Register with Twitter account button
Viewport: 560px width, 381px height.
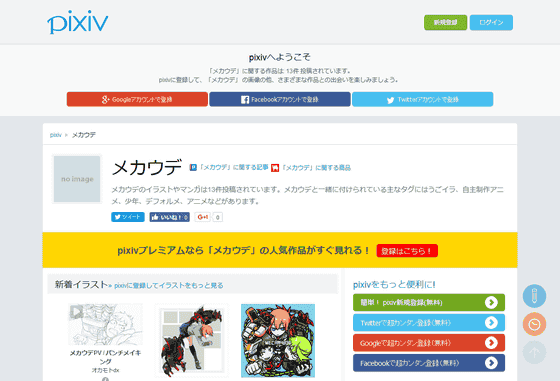click(x=422, y=99)
